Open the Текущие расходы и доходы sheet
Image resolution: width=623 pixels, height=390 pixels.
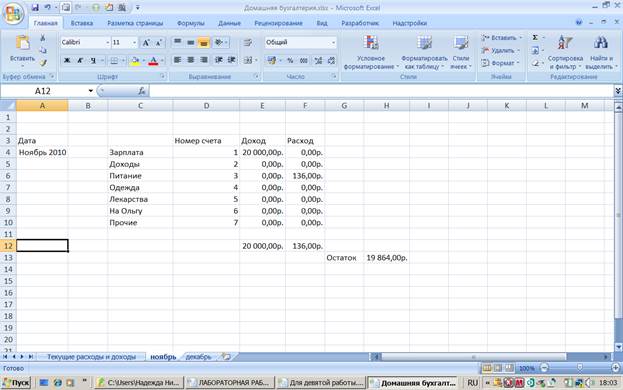click(x=91, y=357)
